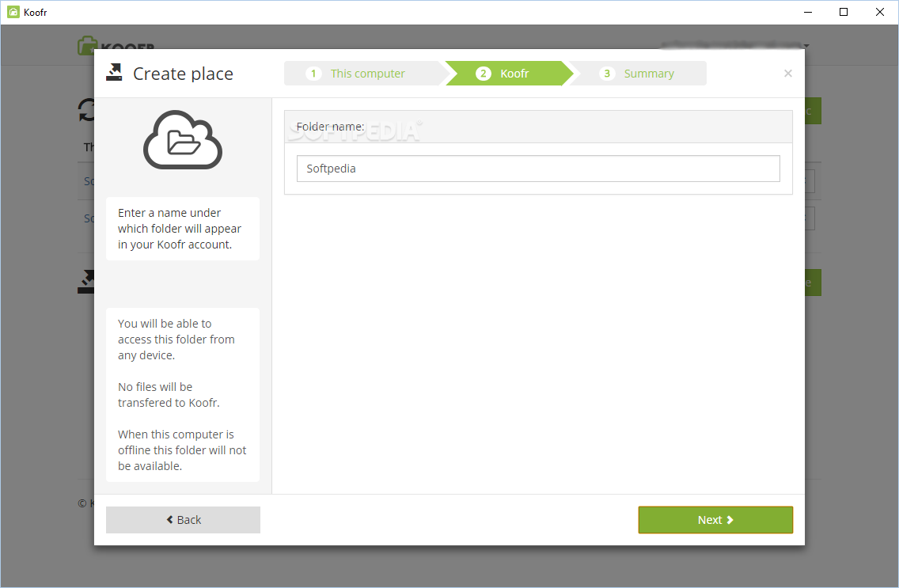
Task: Click the 'Create place' dialog title
Action: coord(183,74)
